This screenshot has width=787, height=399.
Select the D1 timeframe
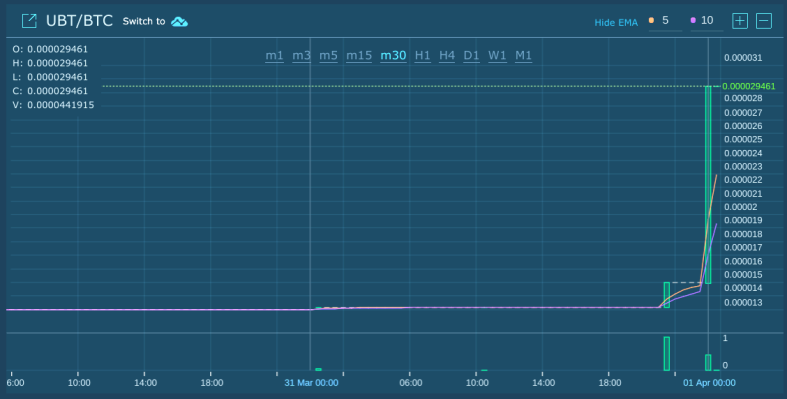[x=471, y=56]
